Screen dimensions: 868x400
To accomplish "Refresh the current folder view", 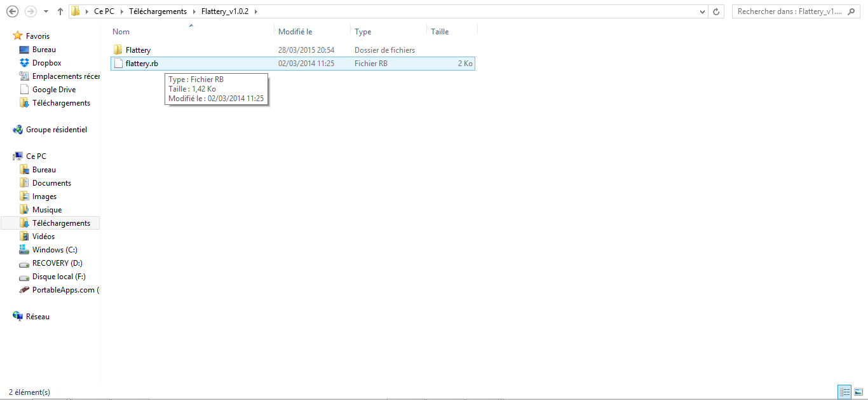I will [717, 11].
